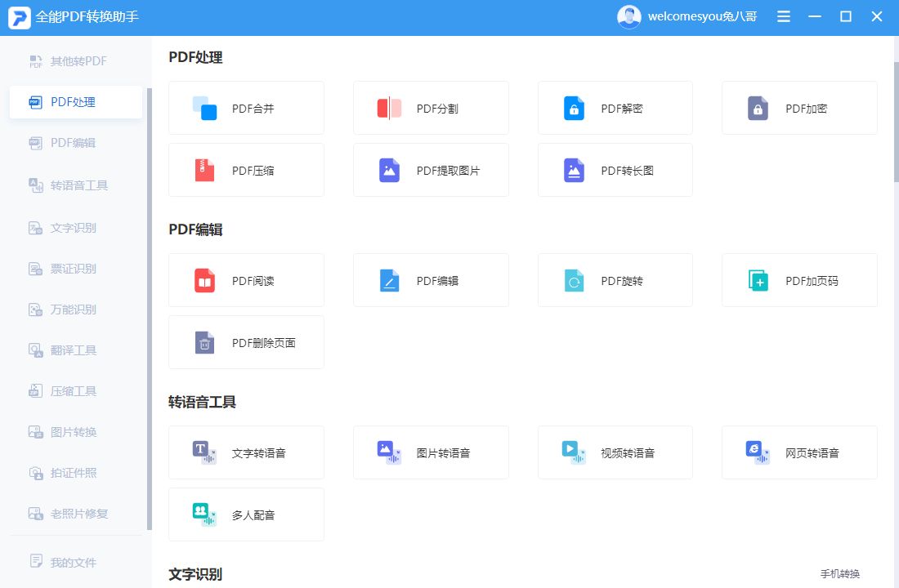Click the PDF分割 split tool icon
The image size is (899, 588).
[x=389, y=109]
